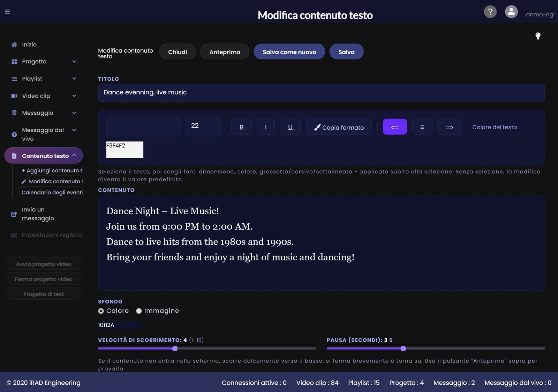Toggle italic I formatting

pyautogui.click(x=266, y=127)
